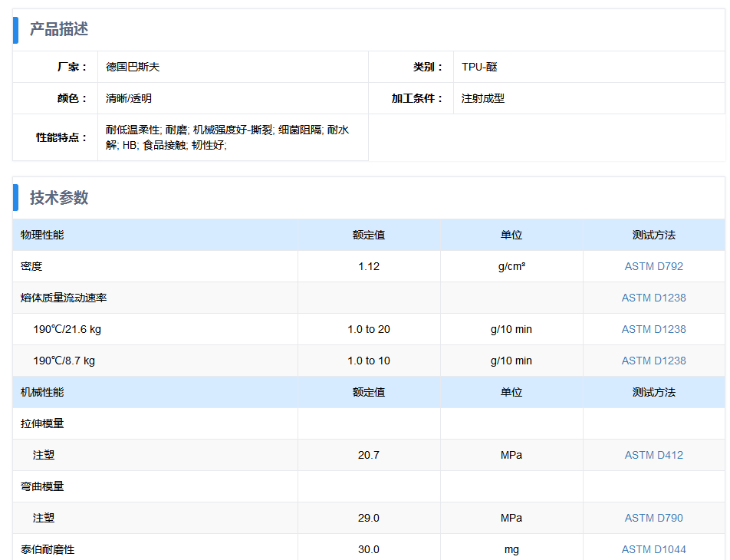Image resolution: width=730 pixels, height=560 pixels.
Task: Select the 注射成型 processing condition value
Action: (x=483, y=98)
